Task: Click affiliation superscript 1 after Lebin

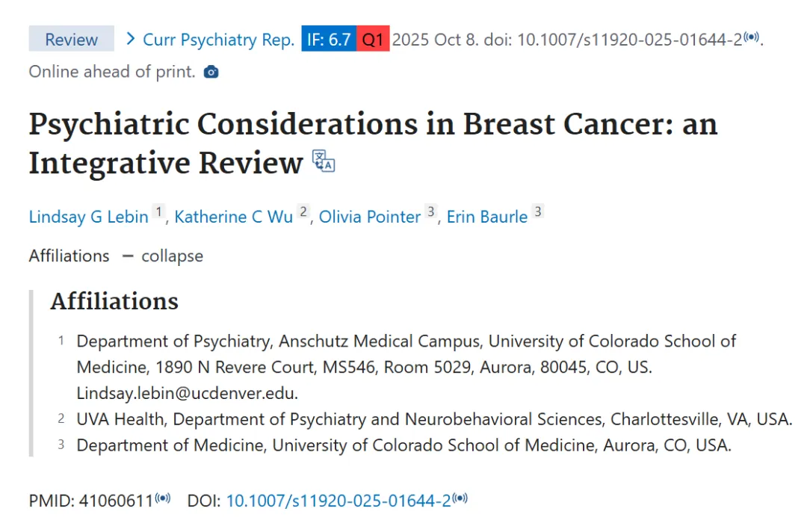Action: click(158, 212)
